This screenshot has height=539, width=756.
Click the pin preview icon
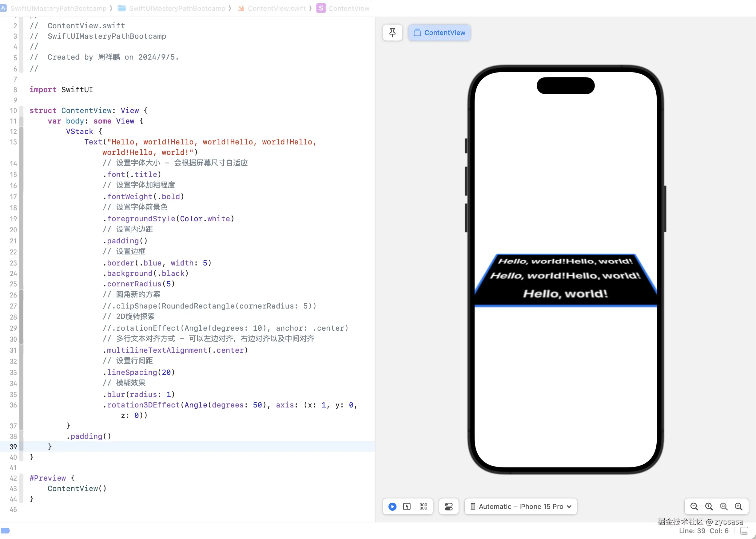click(x=392, y=33)
